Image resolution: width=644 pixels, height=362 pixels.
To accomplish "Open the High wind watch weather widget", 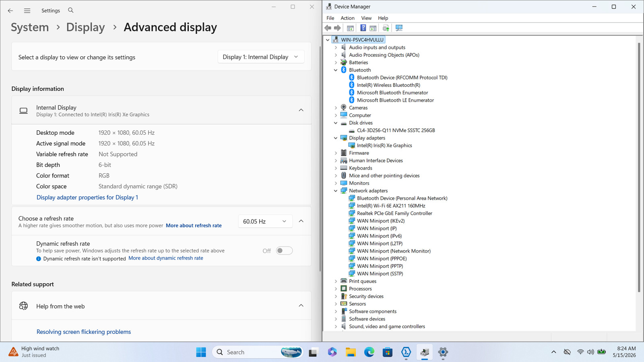I will [34, 352].
